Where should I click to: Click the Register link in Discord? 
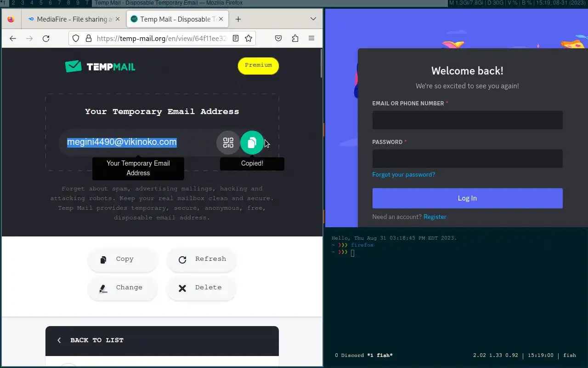pos(435,217)
